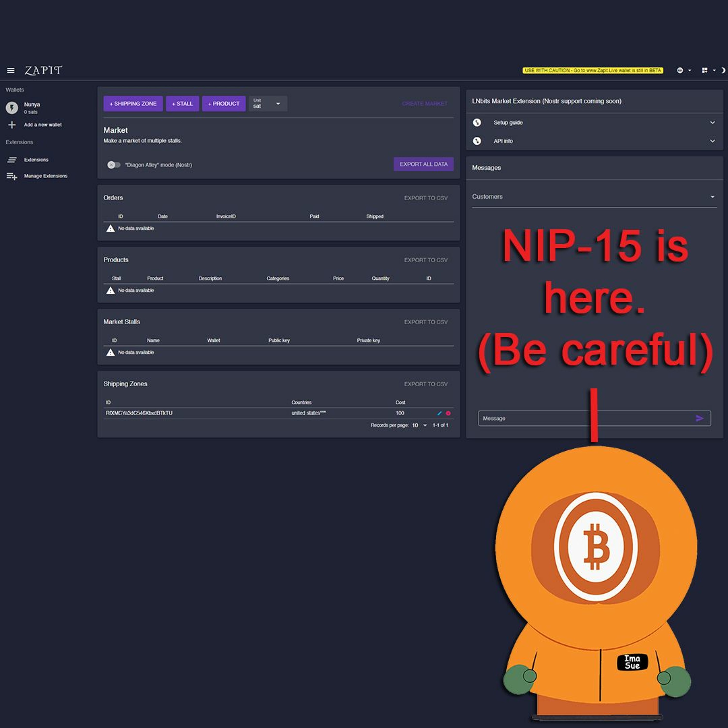Click the Nunya wallet lightning icon

click(x=12, y=108)
